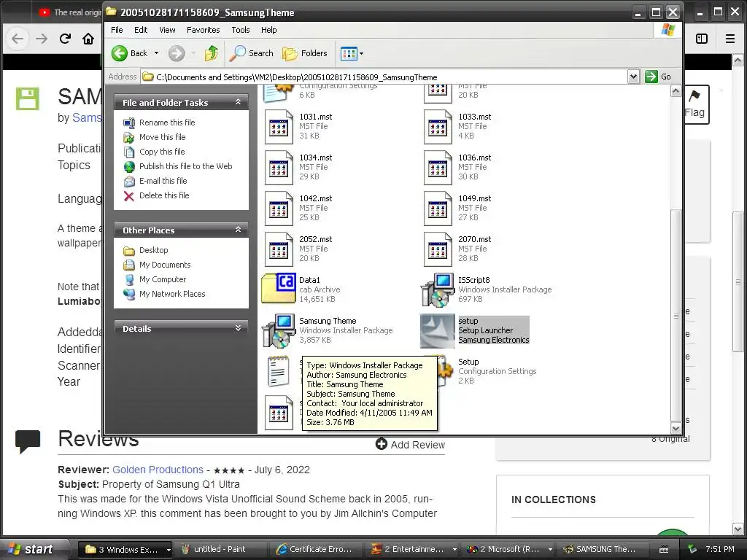Click Add Review on the web page
The height and width of the screenshot is (560, 747).
click(x=410, y=444)
